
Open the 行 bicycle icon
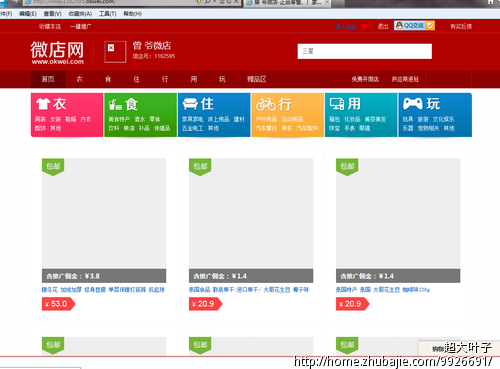266,105
